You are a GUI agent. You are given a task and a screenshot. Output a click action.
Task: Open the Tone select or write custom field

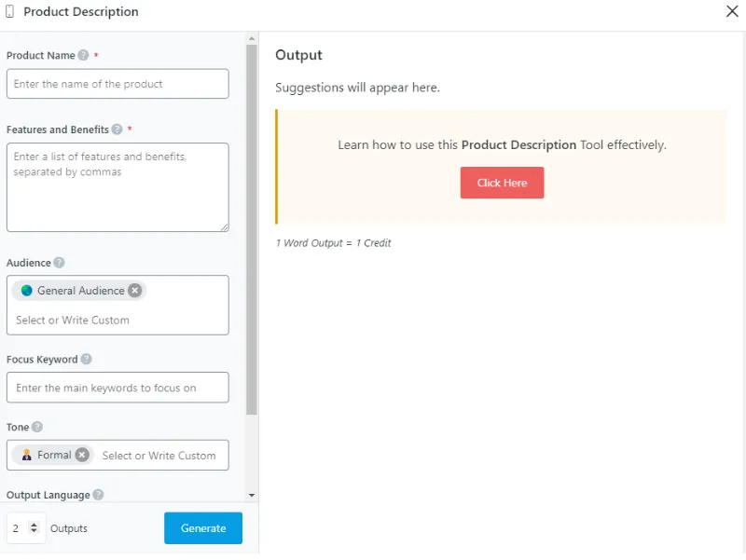pyautogui.click(x=159, y=456)
